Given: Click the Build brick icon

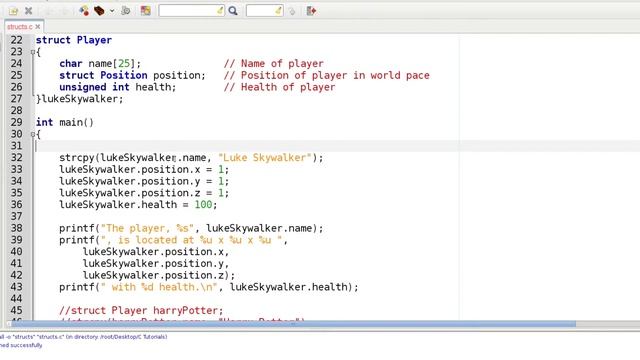Looking at the screenshot, I should [x=99, y=11].
